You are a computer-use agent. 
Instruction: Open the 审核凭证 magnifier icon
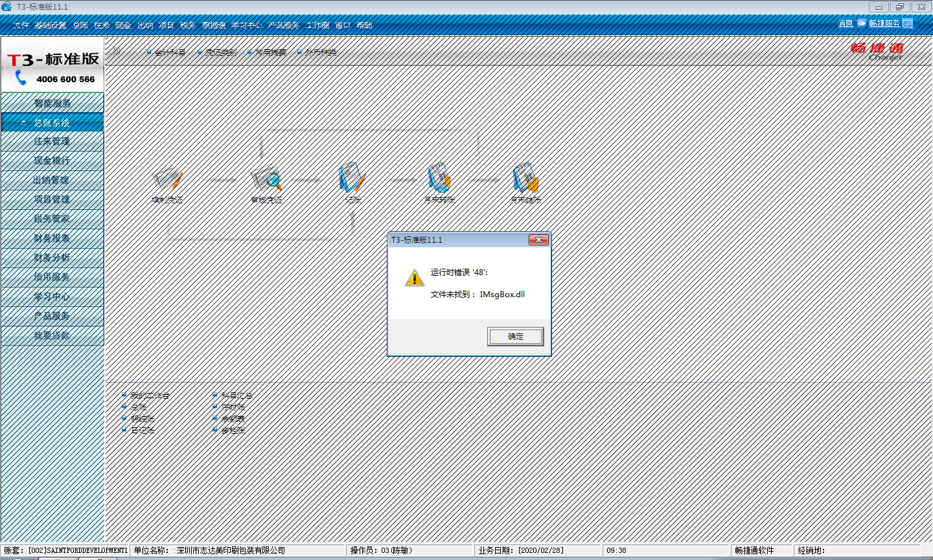(266, 179)
